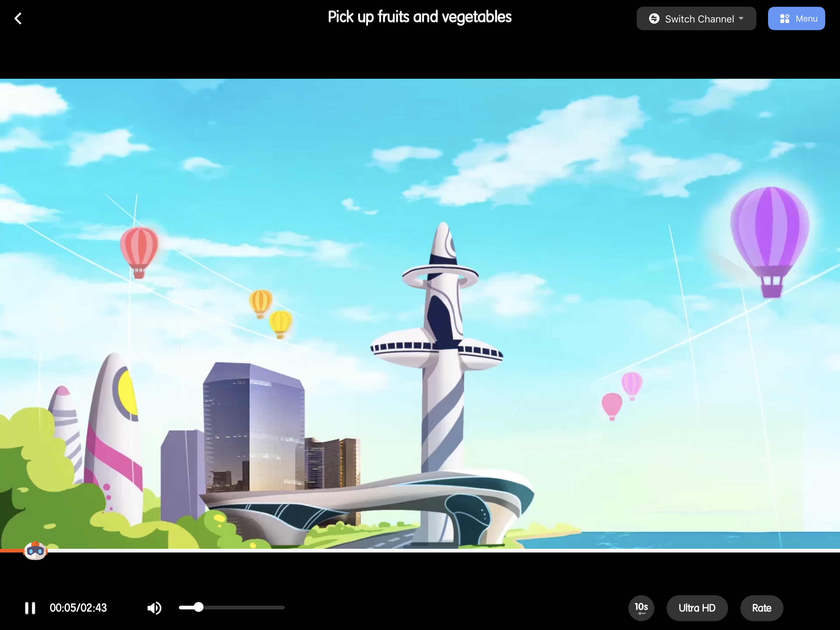840x630 pixels.
Task: Go back using the left arrow
Action: [x=18, y=18]
